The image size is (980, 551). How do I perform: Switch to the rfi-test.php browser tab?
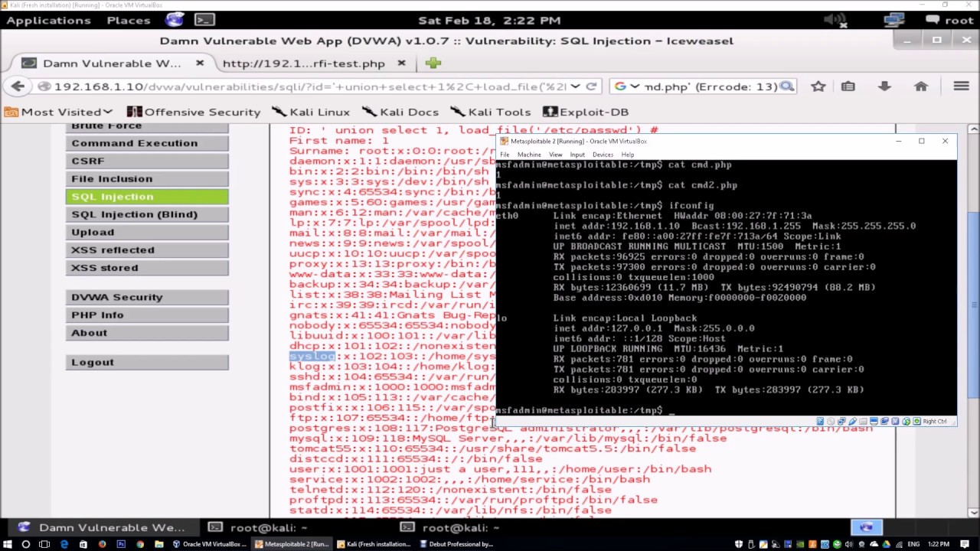pos(303,64)
